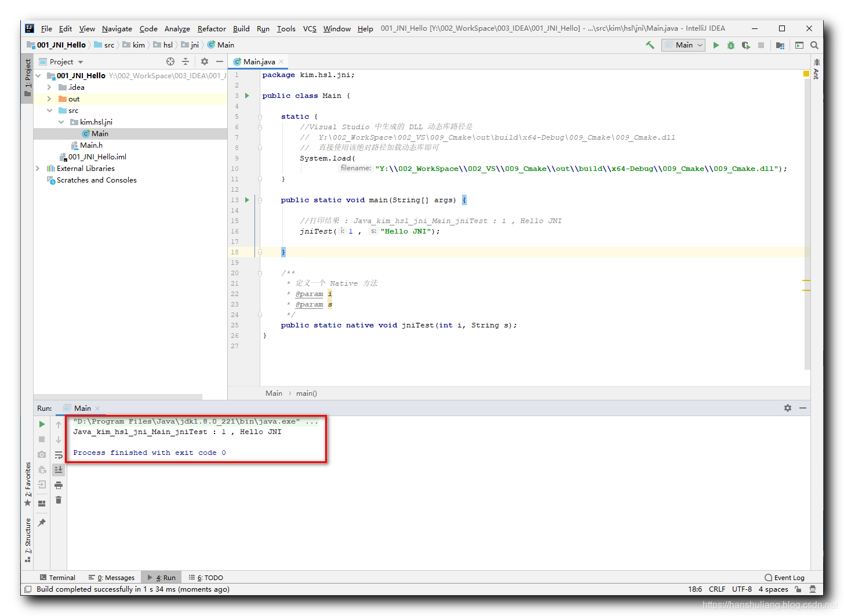844x616 pixels.
Task: Collapse the 001_JNI_Hello project root
Action: (38, 76)
